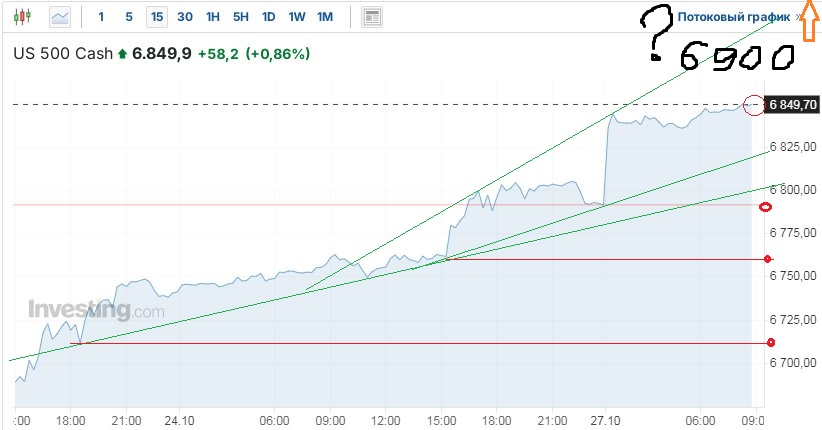This screenshot has height=430, width=822.
Task: Toggle the 15 minute timeframe
Action: coord(156,17)
